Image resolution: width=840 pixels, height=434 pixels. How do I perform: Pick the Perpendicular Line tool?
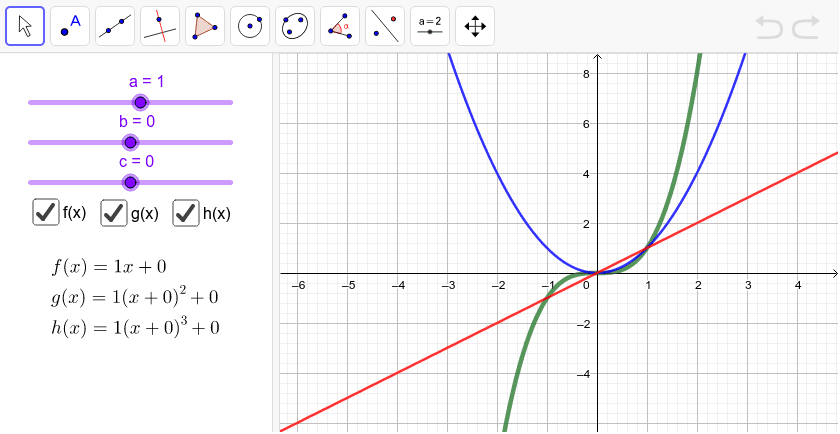click(160, 26)
